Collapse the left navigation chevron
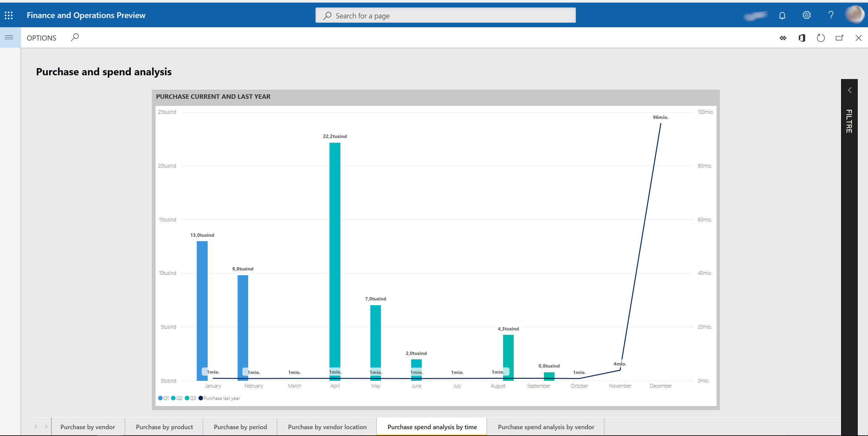This screenshot has width=868, height=436. point(10,37)
